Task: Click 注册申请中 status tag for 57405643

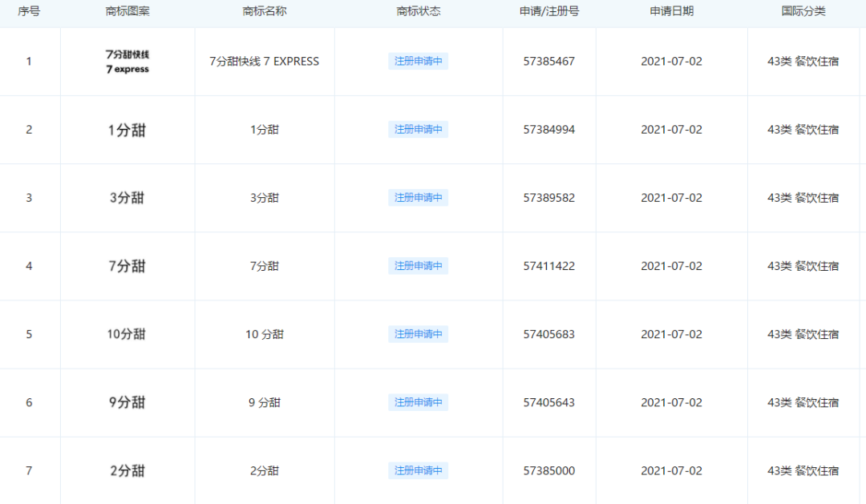Action: click(418, 402)
